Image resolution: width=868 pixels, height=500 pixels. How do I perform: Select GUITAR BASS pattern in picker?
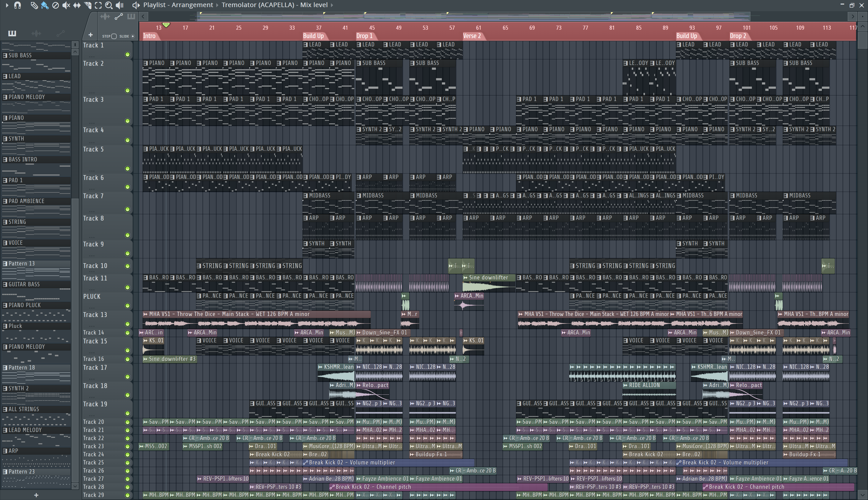tap(36, 284)
